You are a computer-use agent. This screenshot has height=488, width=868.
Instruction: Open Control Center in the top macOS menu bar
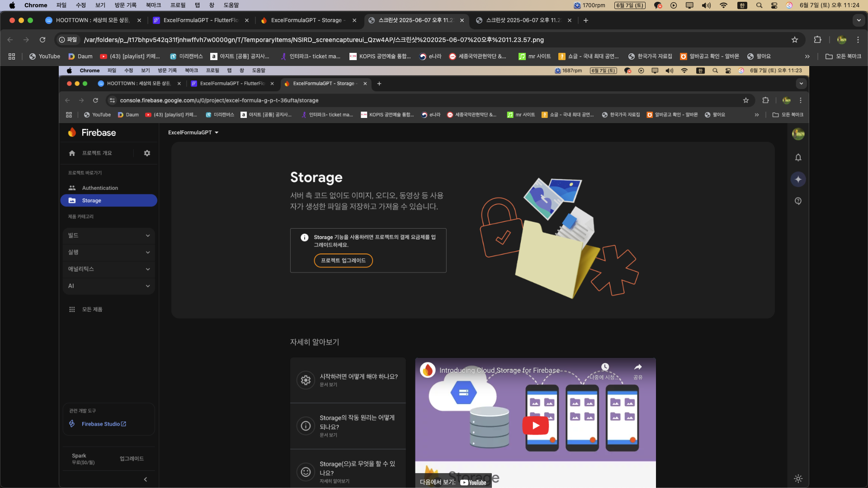774,5
